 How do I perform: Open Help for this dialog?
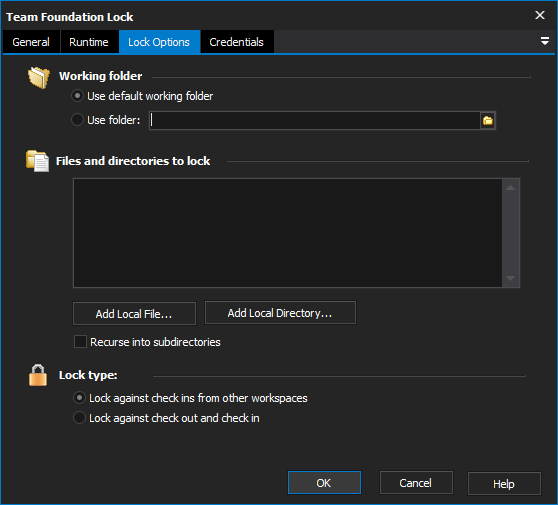[x=504, y=483]
